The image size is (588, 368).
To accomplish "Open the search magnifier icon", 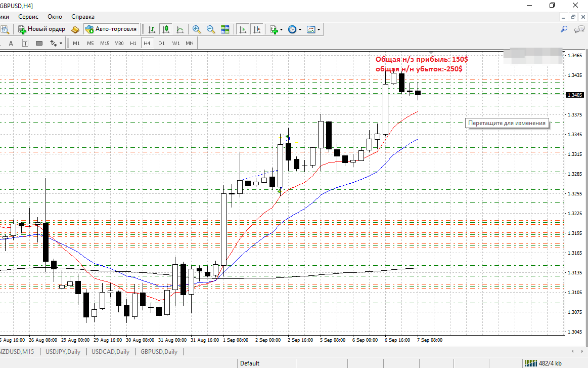I will pos(564,29).
